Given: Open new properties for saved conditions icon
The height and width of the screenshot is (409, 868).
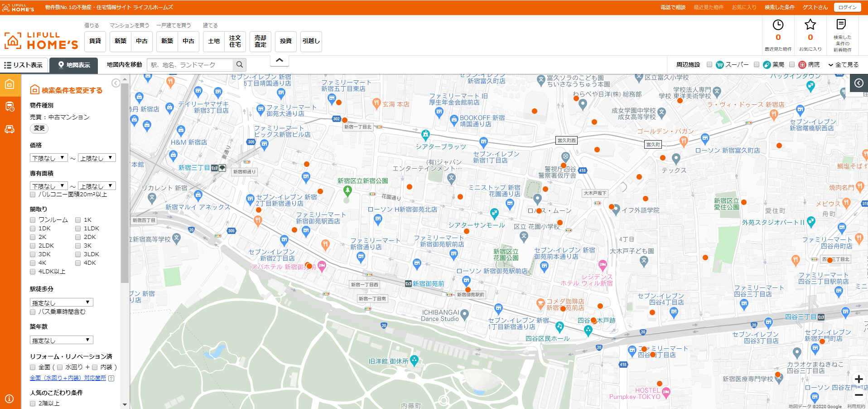Looking at the screenshot, I should coord(841,25).
